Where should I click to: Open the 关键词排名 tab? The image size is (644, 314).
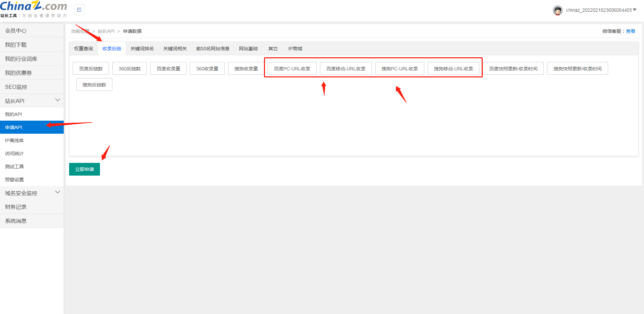(x=142, y=49)
